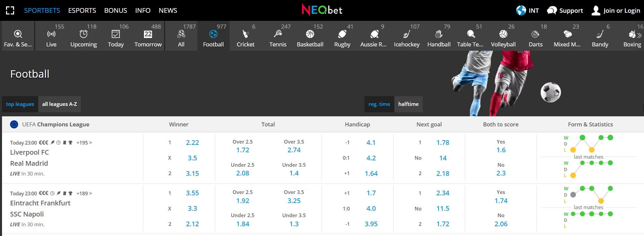The width and height of the screenshot is (644, 236).
Task: Select the Bandy sport icon
Action: click(600, 34)
